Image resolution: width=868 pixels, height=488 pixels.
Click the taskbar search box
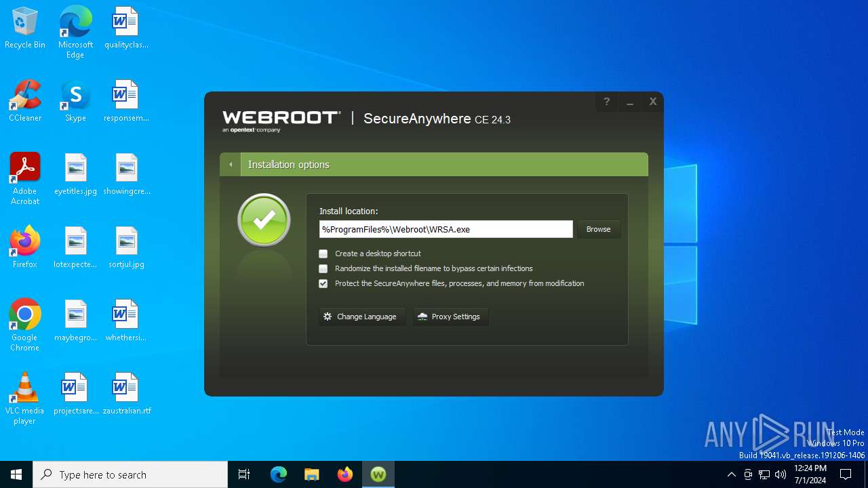tap(130, 474)
